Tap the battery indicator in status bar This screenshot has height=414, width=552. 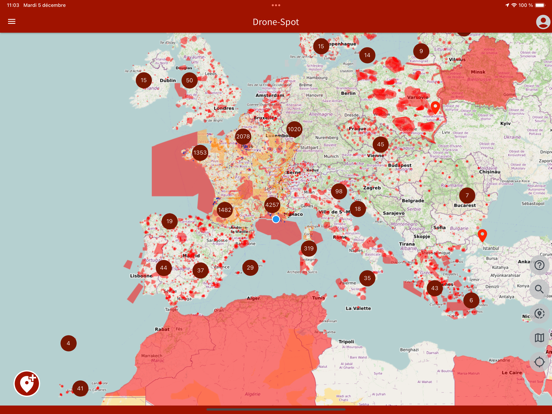click(540, 5)
